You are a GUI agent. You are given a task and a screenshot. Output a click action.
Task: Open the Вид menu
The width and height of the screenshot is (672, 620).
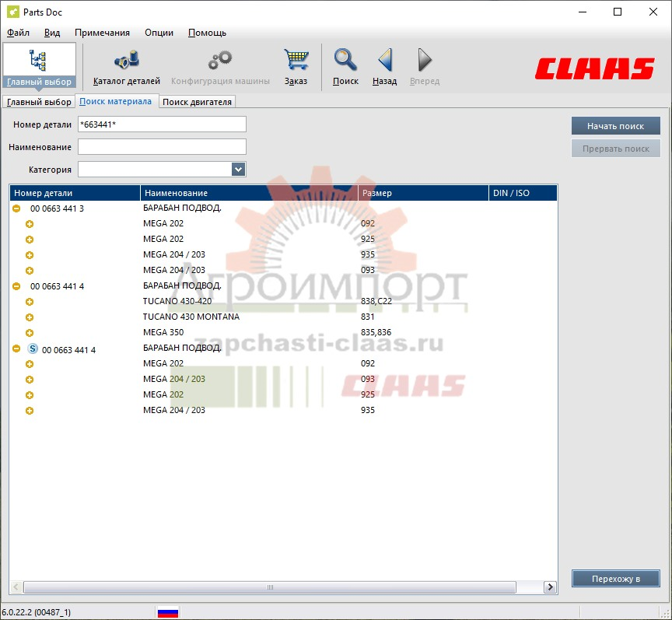point(52,33)
